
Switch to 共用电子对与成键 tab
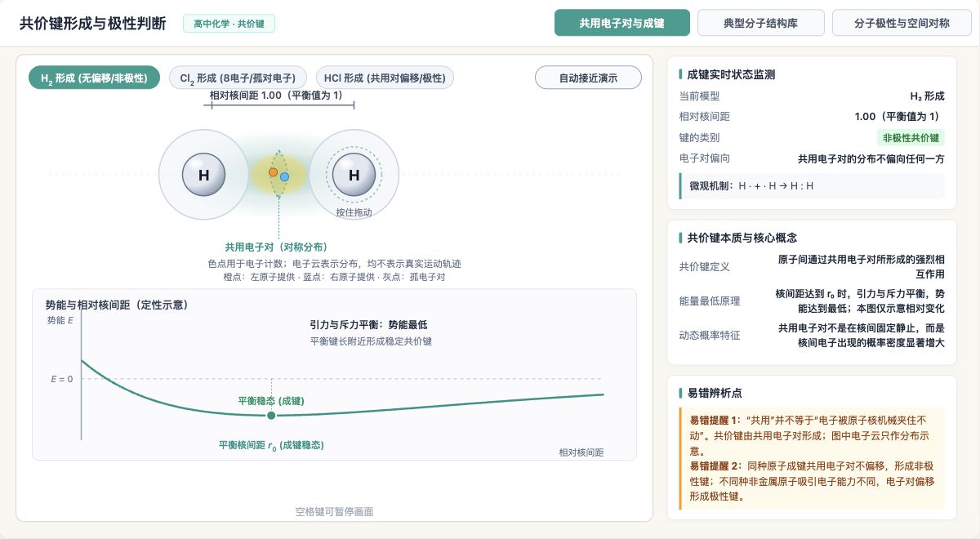pos(622,23)
